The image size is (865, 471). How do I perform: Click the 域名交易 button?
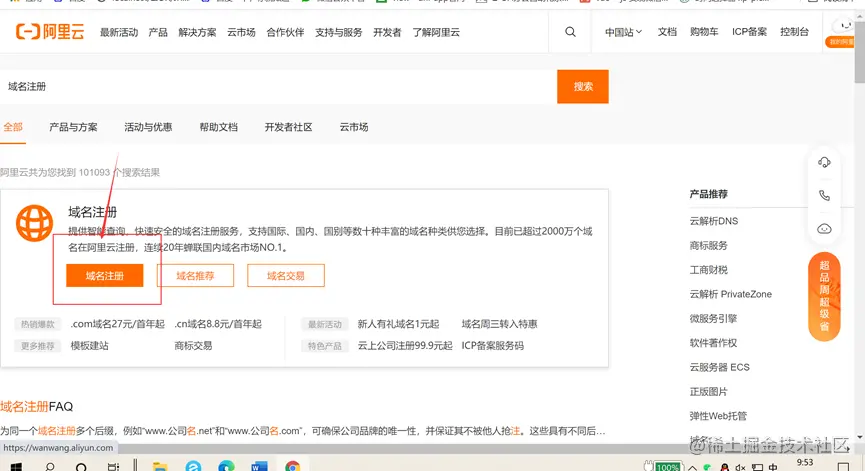click(286, 275)
